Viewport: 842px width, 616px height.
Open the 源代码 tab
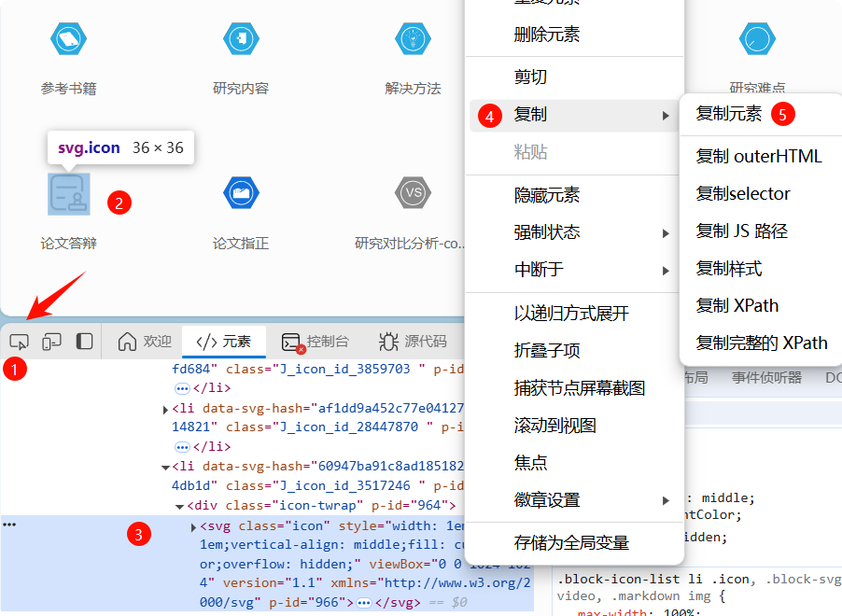[x=413, y=342]
